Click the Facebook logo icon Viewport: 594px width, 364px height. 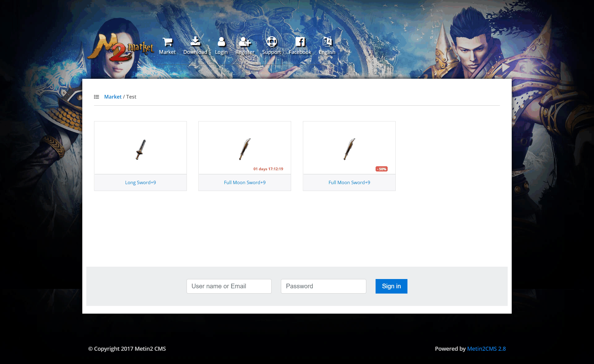[x=300, y=42]
